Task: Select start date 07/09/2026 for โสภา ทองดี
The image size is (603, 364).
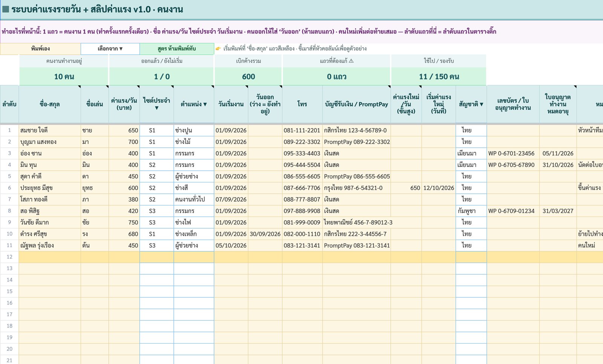Action: click(x=231, y=199)
